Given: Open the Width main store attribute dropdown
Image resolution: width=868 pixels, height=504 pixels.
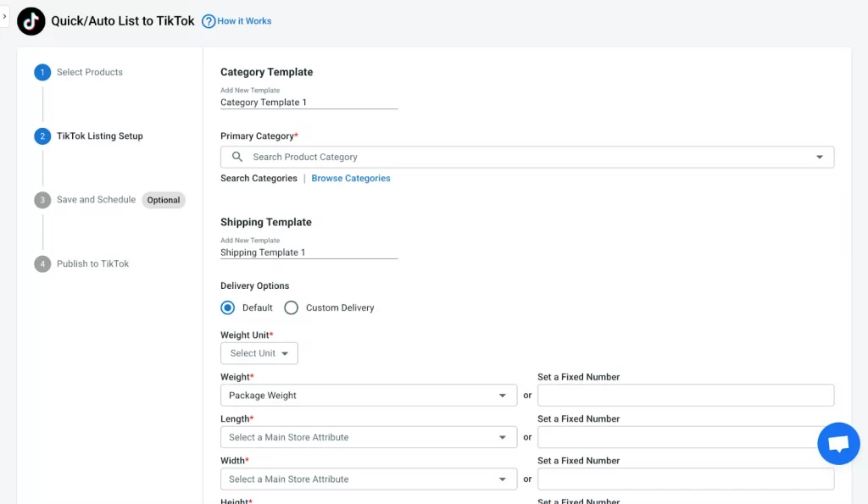Looking at the screenshot, I should 369,479.
